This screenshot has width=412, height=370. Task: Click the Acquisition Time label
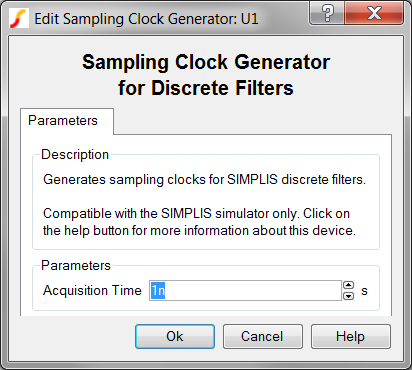click(92, 290)
